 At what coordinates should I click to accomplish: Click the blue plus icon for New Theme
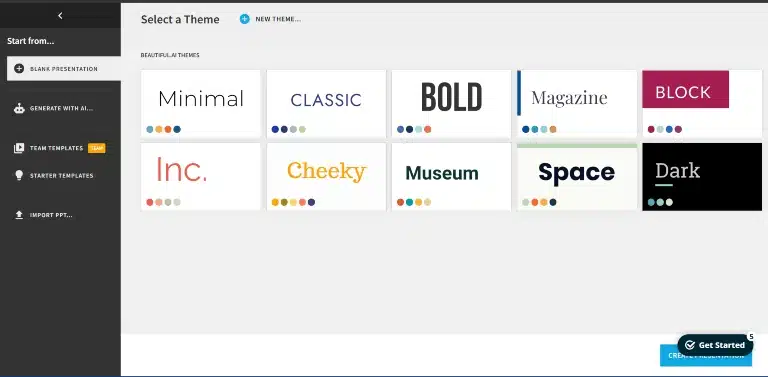point(244,19)
